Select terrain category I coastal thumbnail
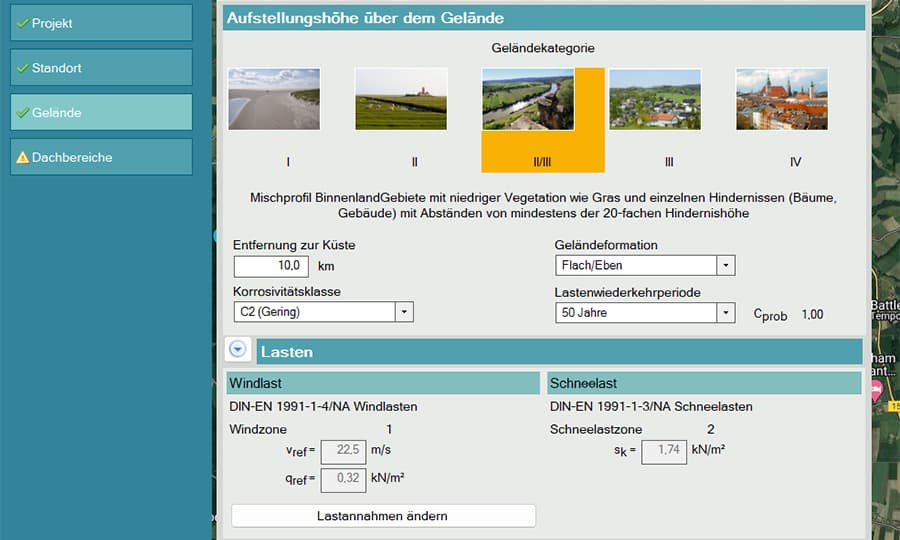The height and width of the screenshot is (540, 900). tap(274, 99)
